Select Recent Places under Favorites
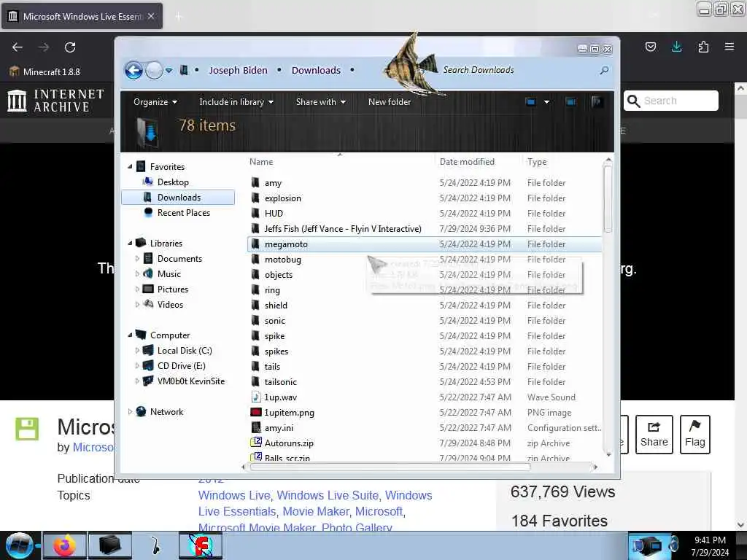The width and height of the screenshot is (747, 560). [183, 213]
